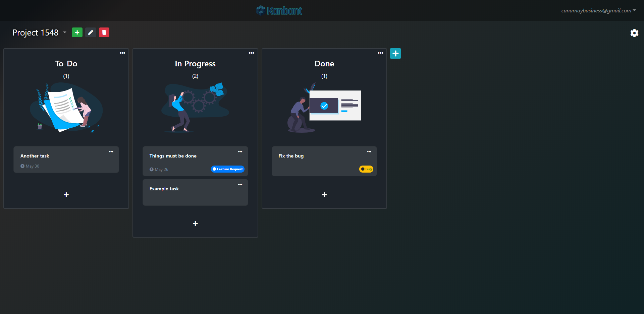The image size is (644, 314).
Task: Open the Done column options menu
Action: [x=380, y=53]
